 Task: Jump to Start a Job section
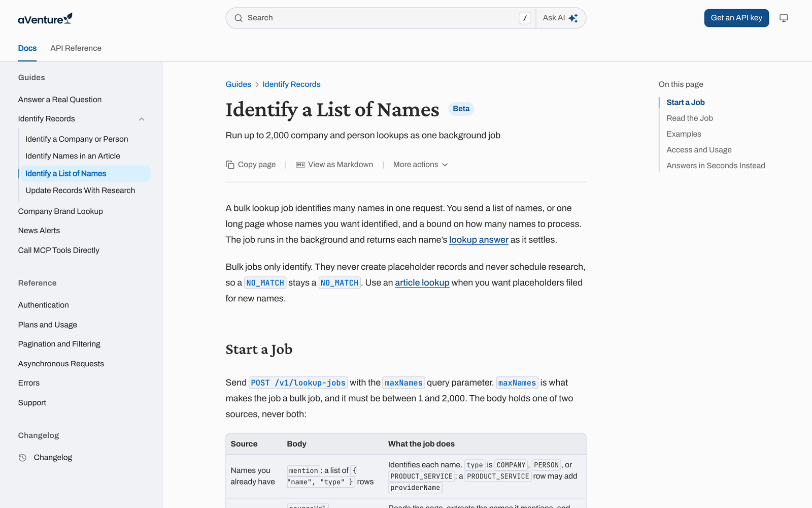click(686, 102)
